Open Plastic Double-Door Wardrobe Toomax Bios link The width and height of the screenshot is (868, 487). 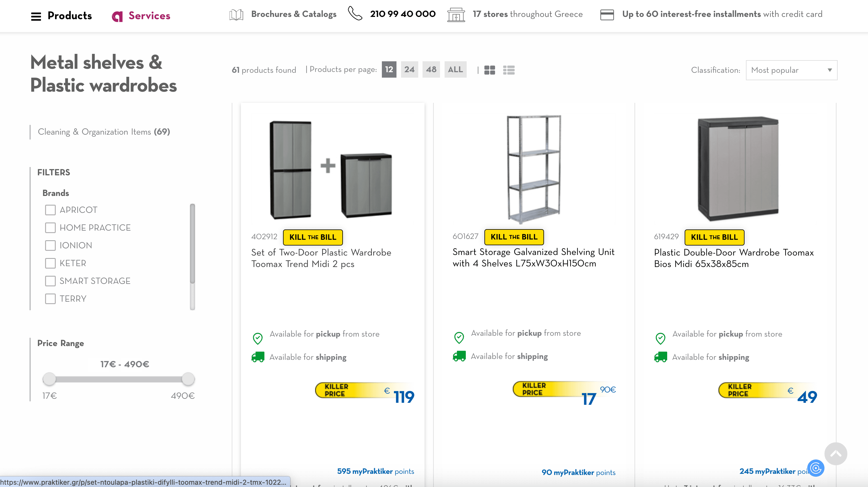[734, 258]
